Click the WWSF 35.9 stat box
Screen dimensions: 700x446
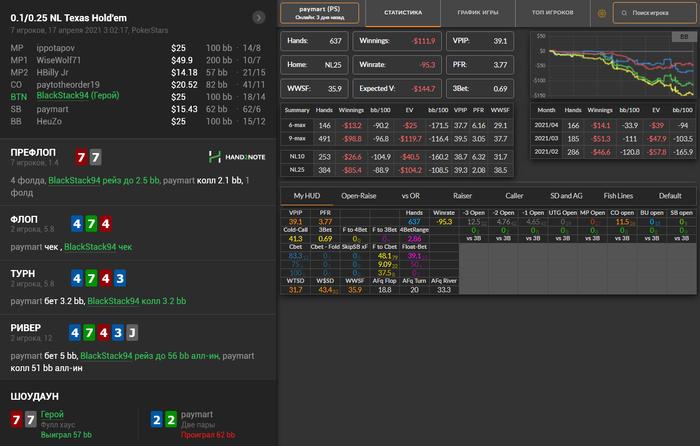[x=314, y=88]
